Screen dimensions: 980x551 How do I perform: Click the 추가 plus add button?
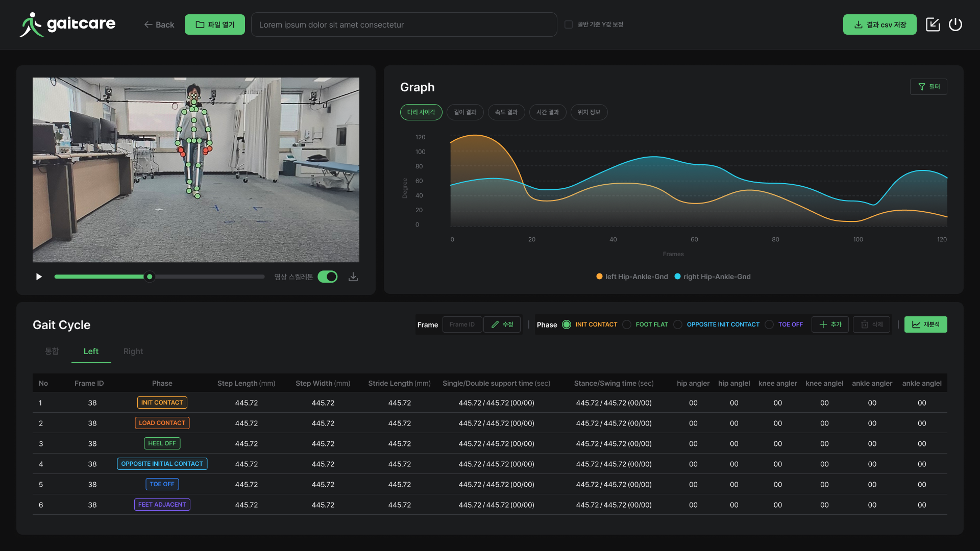(x=830, y=324)
